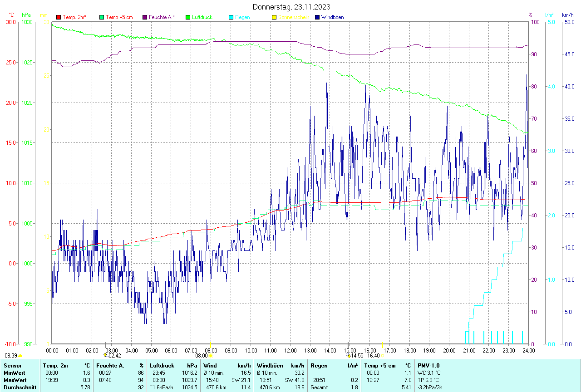Click the Temp +5 cm column header in table
Screen dimensions: 581x392
point(380,366)
